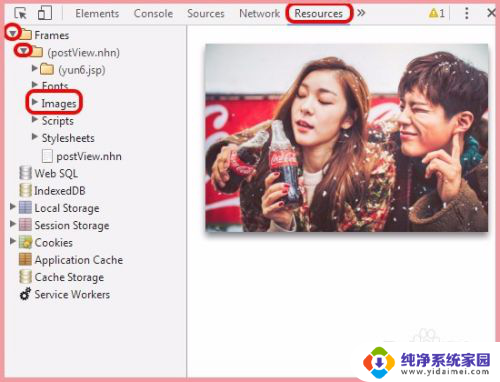Toggle the device toolbar icon
The image size is (500, 382).
coord(45,13)
